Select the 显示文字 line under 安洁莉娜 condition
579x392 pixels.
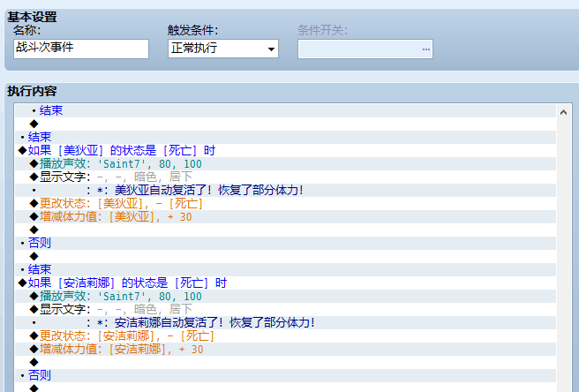(x=285, y=310)
